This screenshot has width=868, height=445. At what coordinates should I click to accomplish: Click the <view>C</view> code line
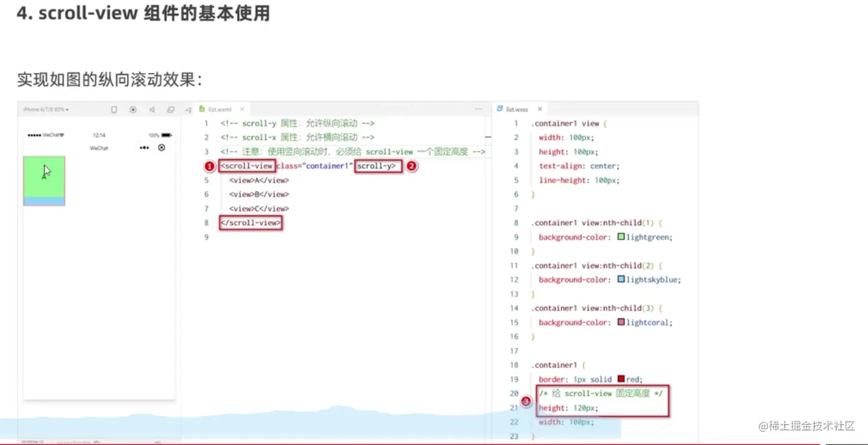coord(259,209)
